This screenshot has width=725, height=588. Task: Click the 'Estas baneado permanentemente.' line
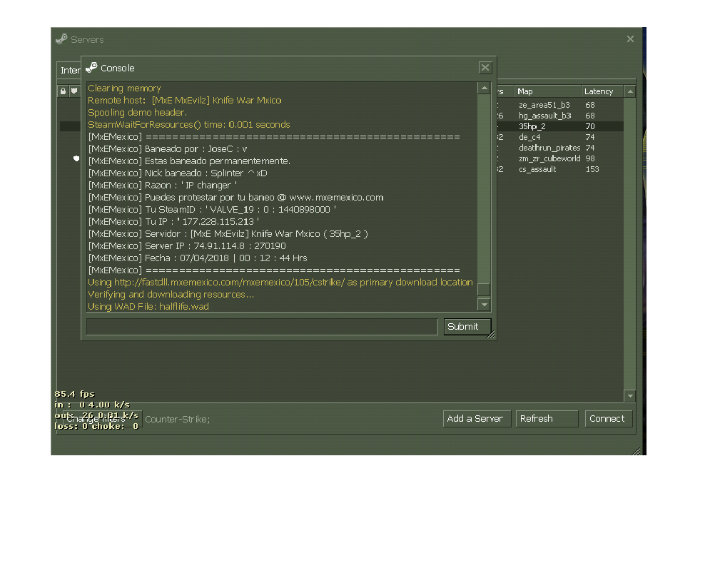[189, 161]
